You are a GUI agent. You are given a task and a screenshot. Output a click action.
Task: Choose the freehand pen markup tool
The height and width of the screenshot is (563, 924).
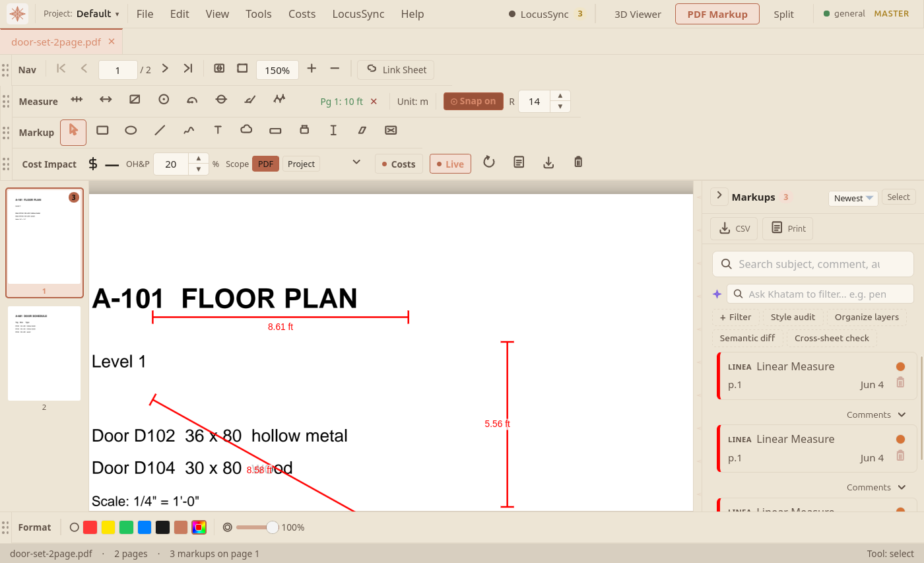[189, 131]
